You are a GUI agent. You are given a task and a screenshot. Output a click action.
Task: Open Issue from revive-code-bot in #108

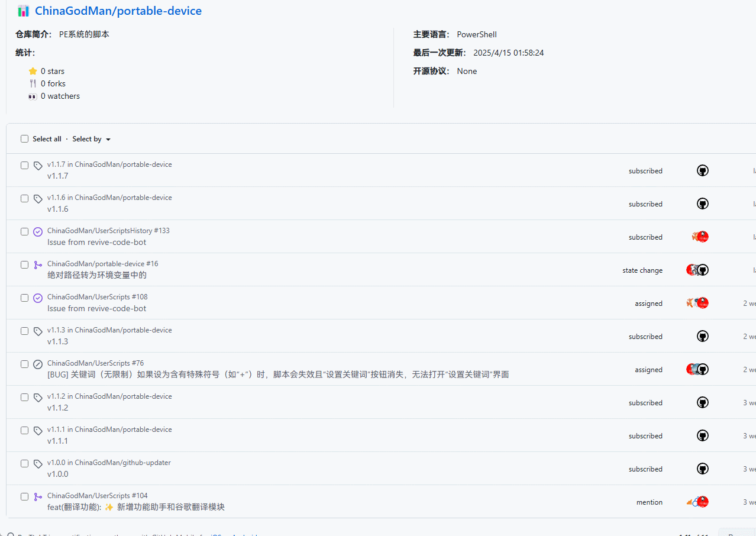tap(96, 308)
